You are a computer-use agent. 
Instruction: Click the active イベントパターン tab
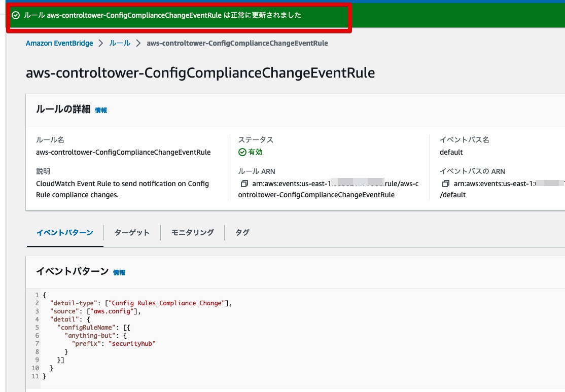(64, 233)
